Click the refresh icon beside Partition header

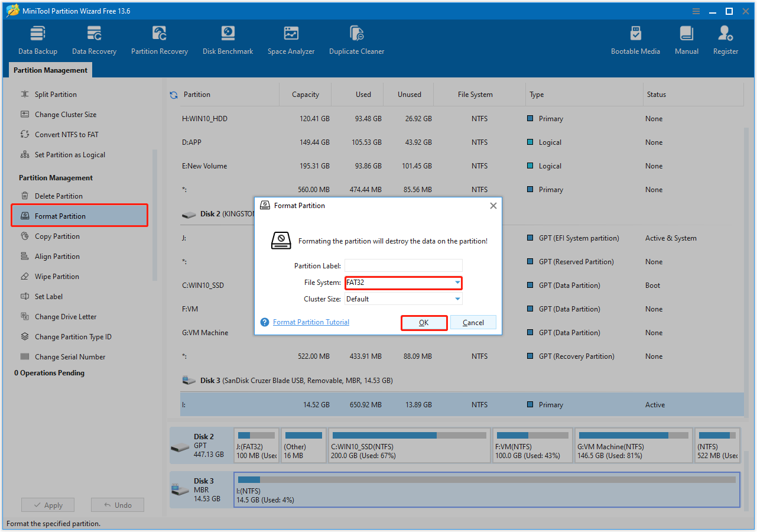click(174, 95)
